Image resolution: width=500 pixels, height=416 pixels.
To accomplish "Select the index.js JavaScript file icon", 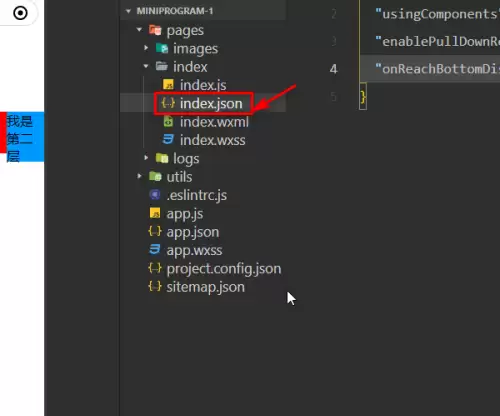I will click(x=168, y=85).
